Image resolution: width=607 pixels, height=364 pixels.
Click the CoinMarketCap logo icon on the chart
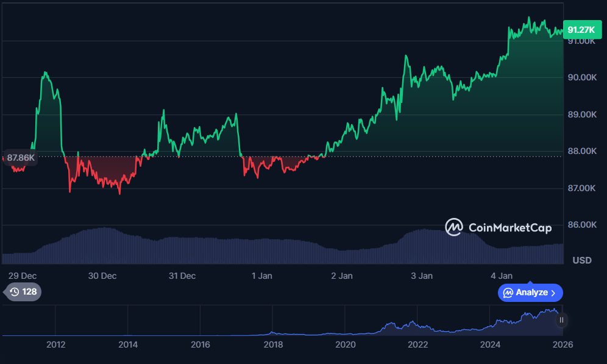point(454,228)
